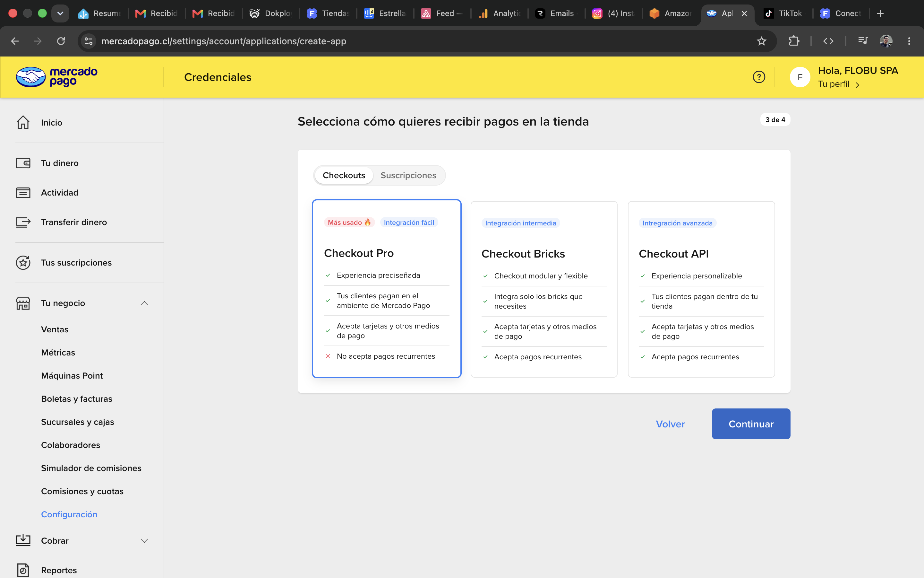The image size is (924, 578).
Task: Click the 3 de 4 step indicator
Action: point(775,120)
